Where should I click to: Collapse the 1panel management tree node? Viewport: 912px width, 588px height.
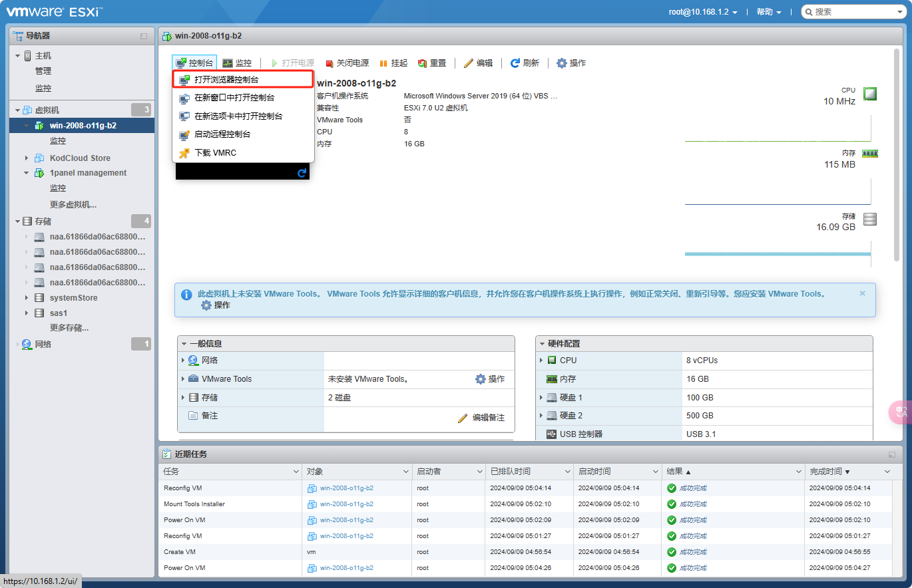(27, 173)
